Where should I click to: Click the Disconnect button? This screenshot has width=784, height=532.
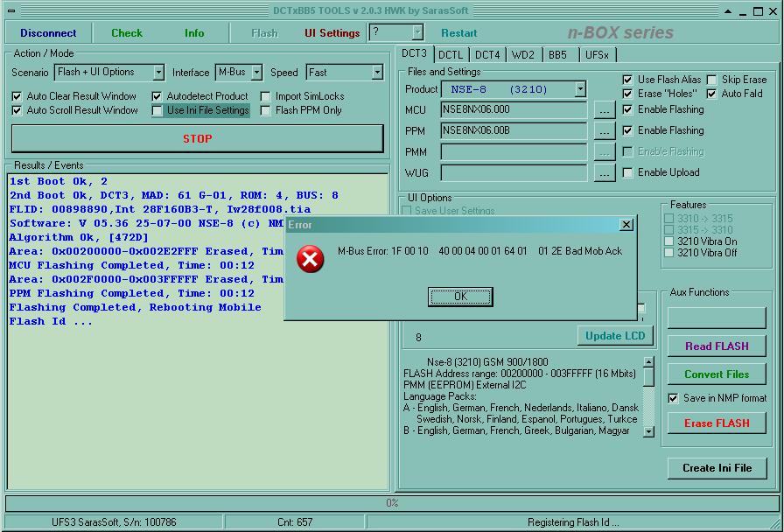[x=48, y=33]
